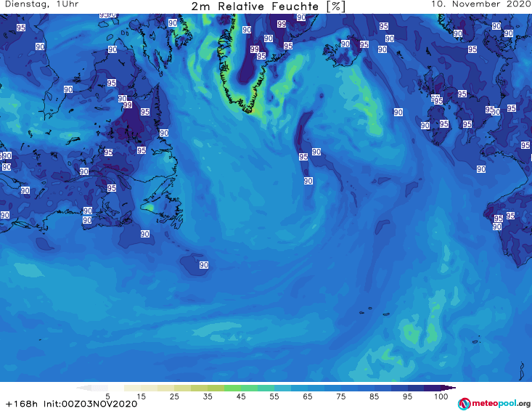Click the map title "2m Relative Feuchte [%]"
The width and height of the screenshot is (532, 411).
point(268,7)
